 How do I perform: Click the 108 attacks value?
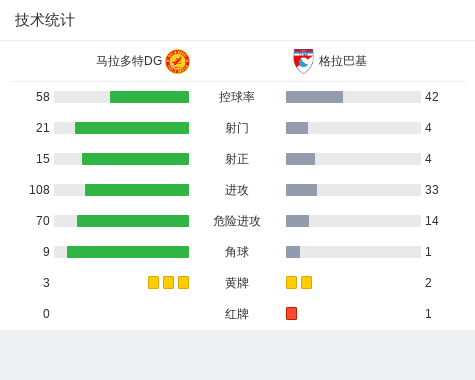click(x=39, y=190)
